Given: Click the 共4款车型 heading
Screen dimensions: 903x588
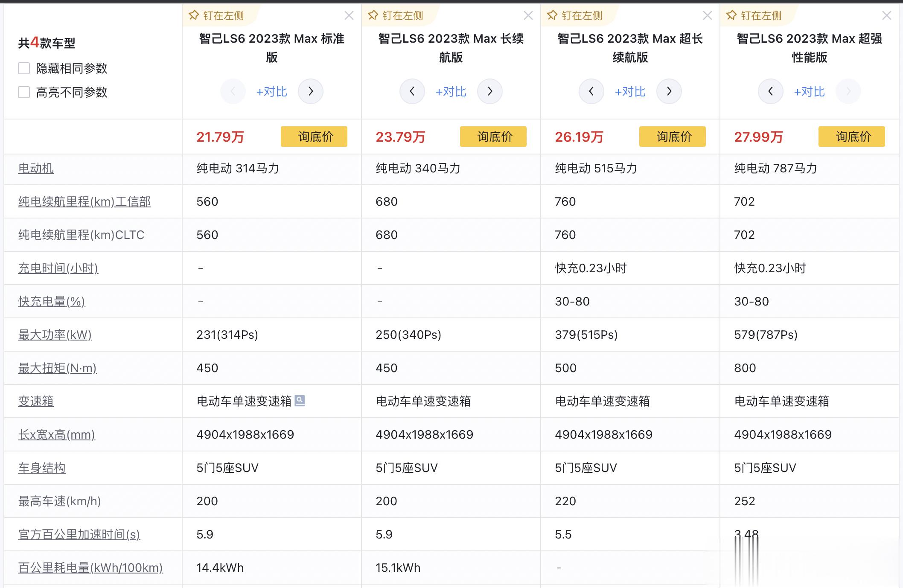Looking at the screenshot, I should click(47, 43).
